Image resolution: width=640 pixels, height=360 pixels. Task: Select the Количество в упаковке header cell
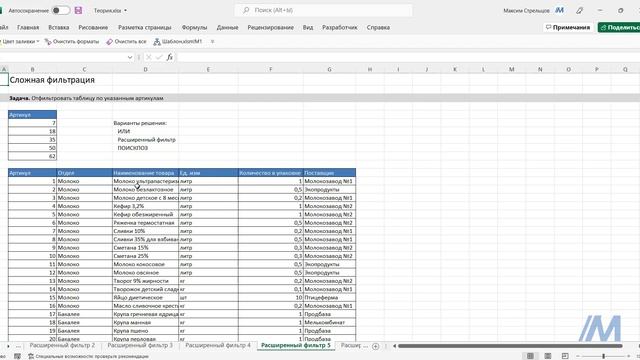coord(271,173)
